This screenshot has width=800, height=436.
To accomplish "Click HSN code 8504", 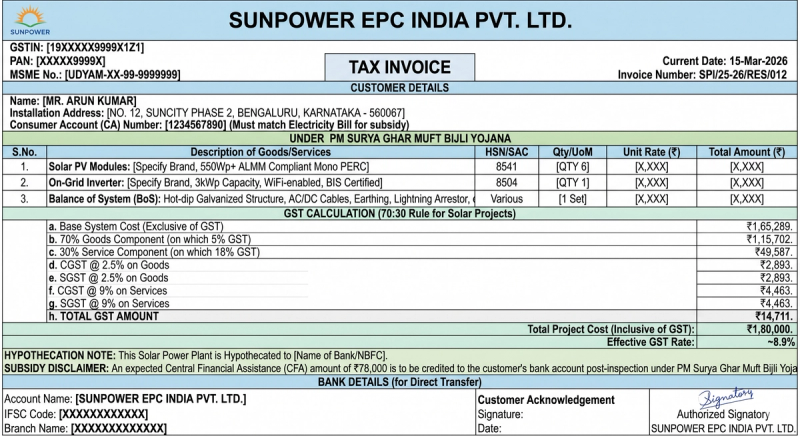I will point(507,183).
